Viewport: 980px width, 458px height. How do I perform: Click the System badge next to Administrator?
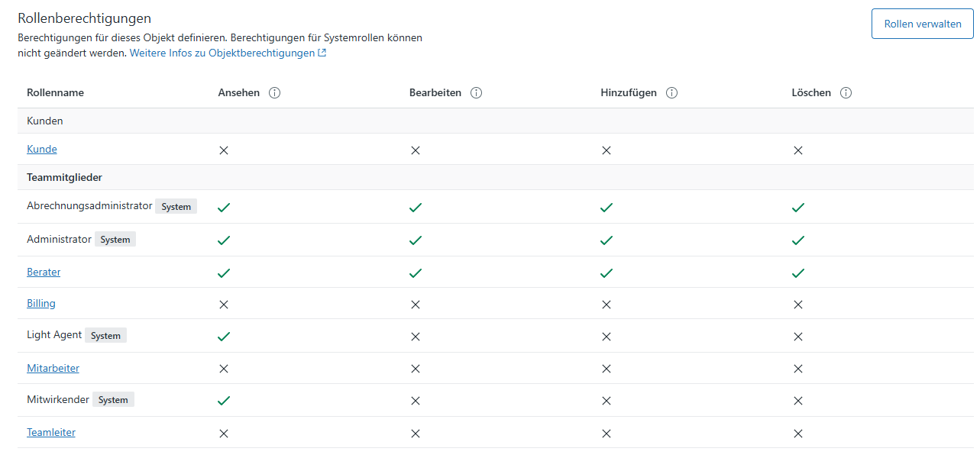point(115,240)
